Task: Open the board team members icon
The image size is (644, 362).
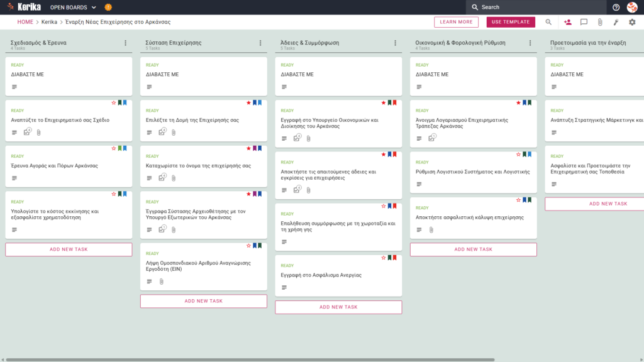Action: coord(568,22)
